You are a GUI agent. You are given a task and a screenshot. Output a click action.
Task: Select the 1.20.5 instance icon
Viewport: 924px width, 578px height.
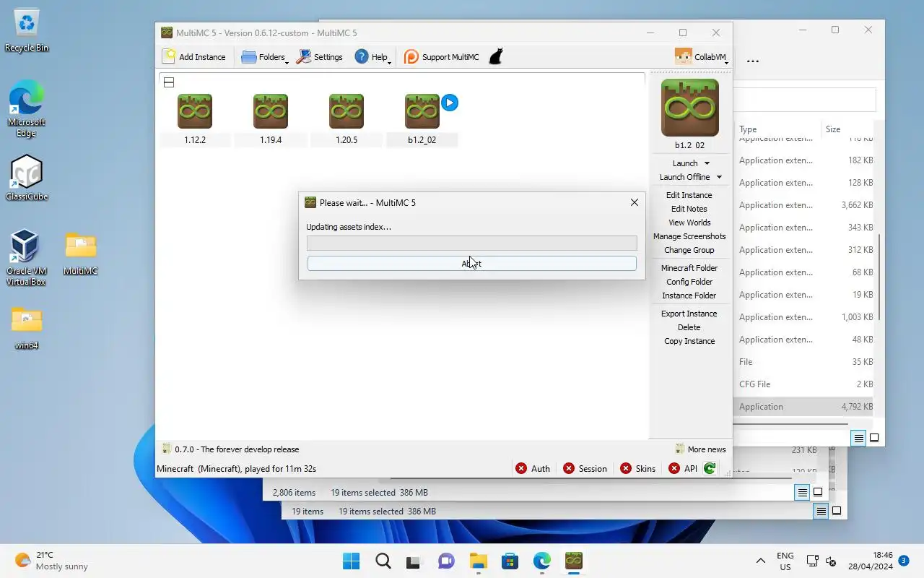346,111
